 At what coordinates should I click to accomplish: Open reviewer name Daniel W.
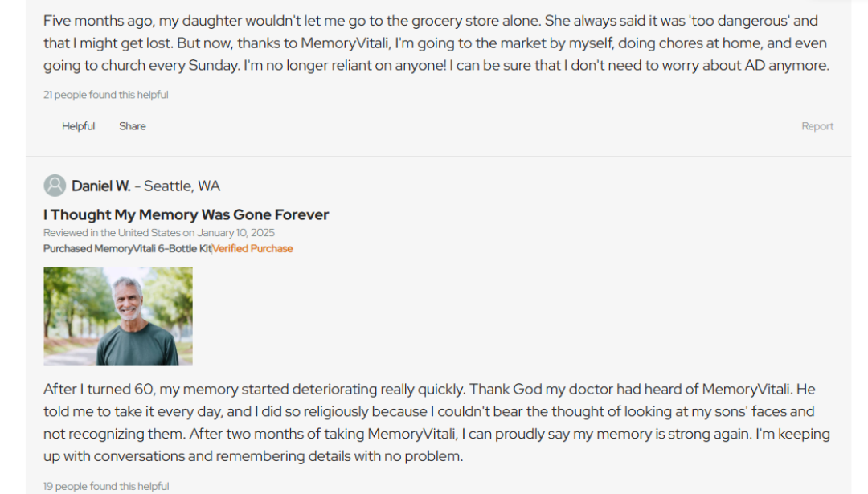point(100,186)
